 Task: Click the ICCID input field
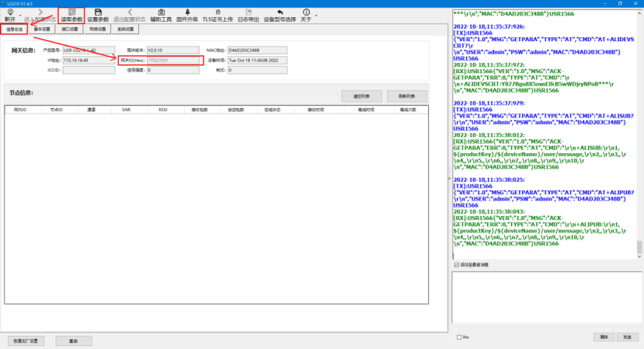88,70
